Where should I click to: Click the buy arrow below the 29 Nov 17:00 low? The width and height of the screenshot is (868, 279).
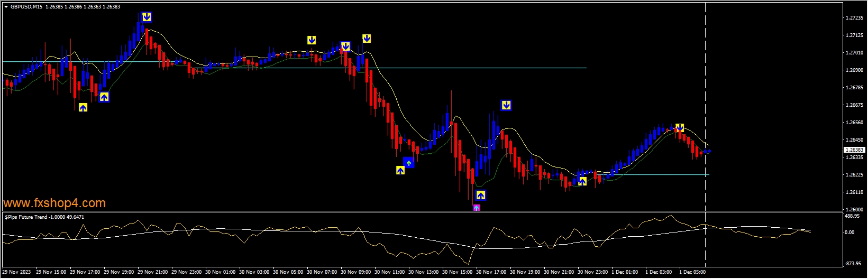83,107
